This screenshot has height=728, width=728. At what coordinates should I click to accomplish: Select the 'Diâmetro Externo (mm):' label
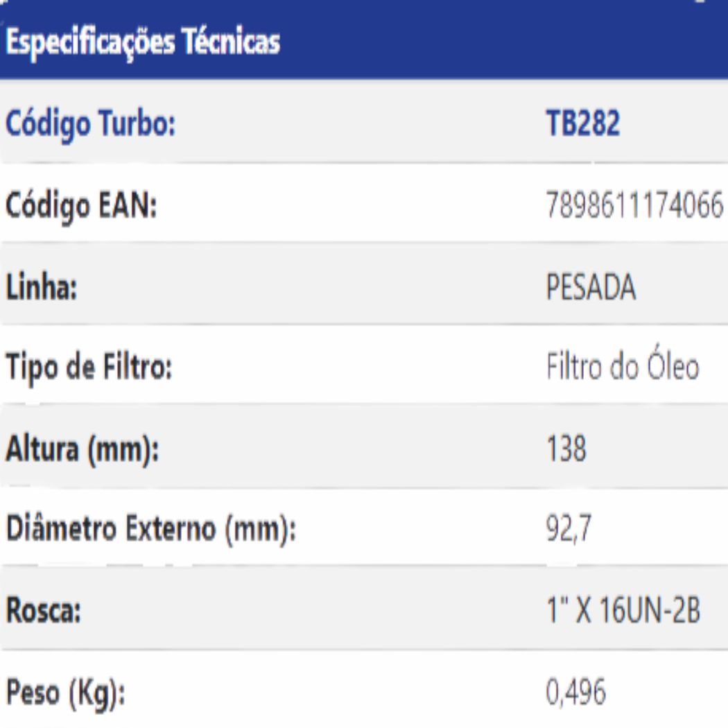147,531
